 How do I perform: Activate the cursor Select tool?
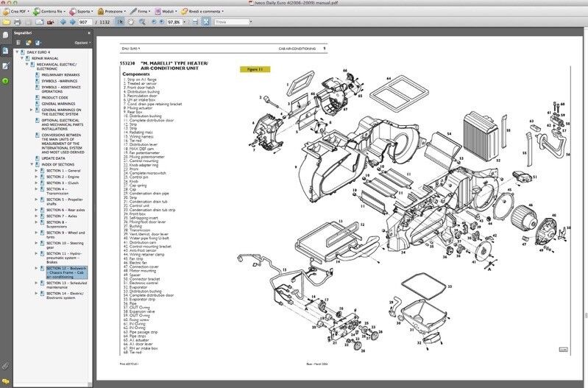[x=121, y=22]
